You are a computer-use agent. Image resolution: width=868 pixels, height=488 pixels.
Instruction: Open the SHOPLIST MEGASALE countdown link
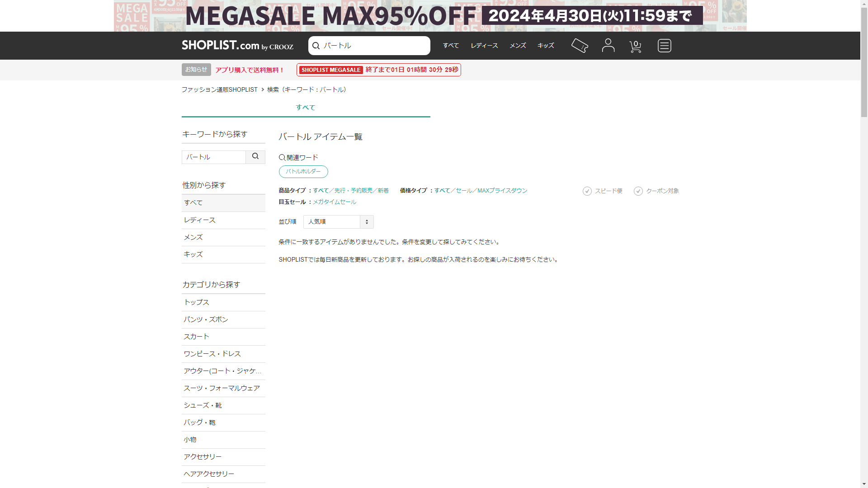(379, 70)
